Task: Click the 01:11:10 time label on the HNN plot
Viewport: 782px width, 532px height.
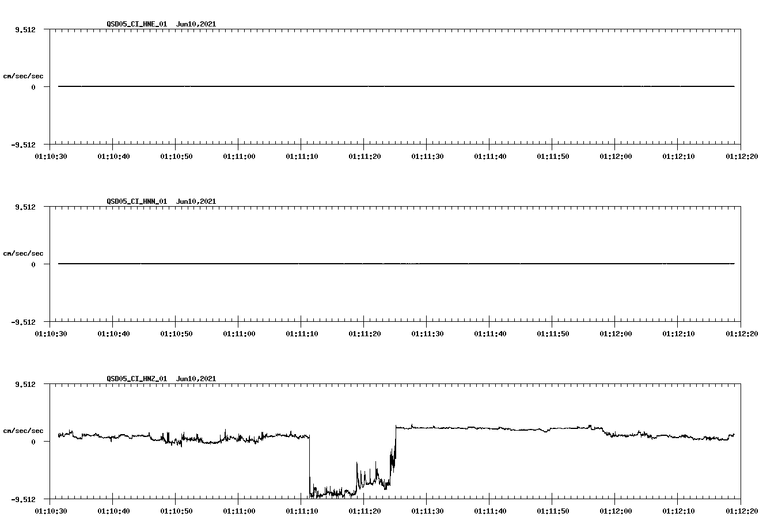Action: pyautogui.click(x=301, y=334)
